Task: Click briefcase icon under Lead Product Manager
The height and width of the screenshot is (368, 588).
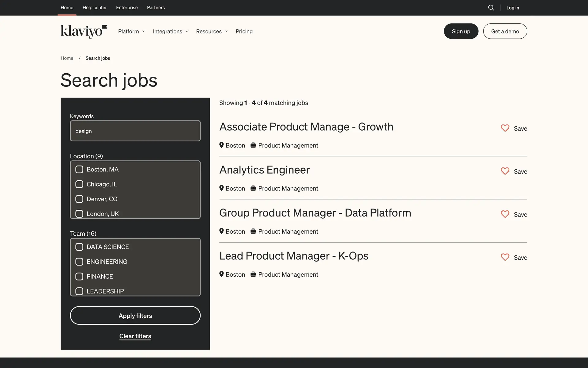Action: [x=253, y=274]
